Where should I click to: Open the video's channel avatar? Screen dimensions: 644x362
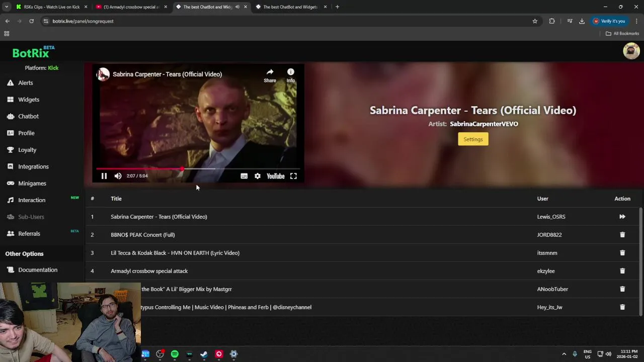click(x=103, y=74)
